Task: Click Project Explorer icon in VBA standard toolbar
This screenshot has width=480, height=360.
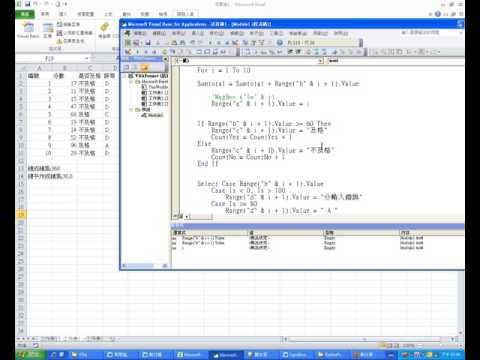Action: (x=245, y=42)
